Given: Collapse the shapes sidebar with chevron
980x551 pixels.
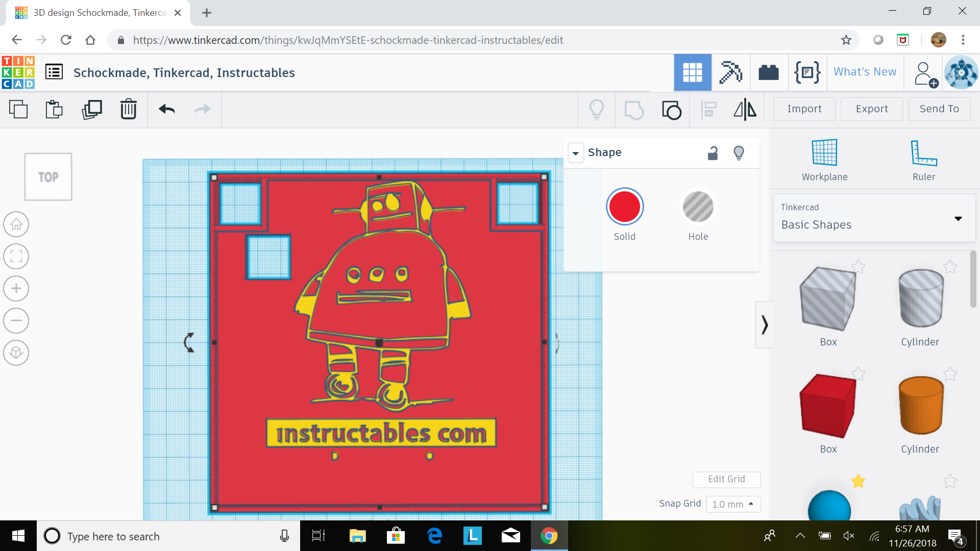Looking at the screenshot, I should (764, 324).
